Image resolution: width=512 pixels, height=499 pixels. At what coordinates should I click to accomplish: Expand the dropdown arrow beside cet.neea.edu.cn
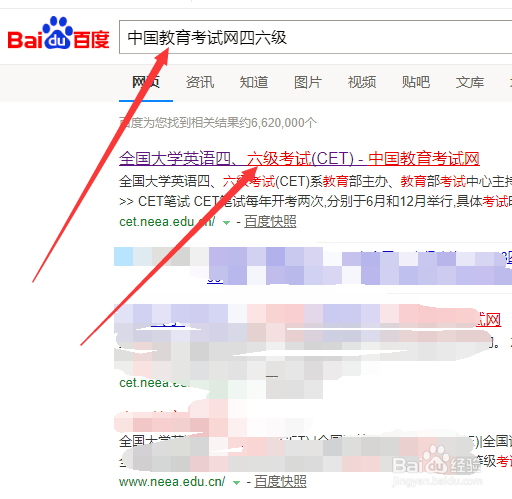click(x=226, y=223)
